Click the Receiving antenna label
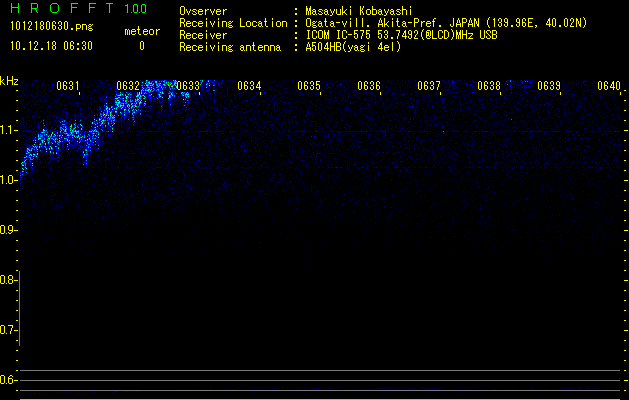This screenshot has height=400, width=629. coord(230,47)
